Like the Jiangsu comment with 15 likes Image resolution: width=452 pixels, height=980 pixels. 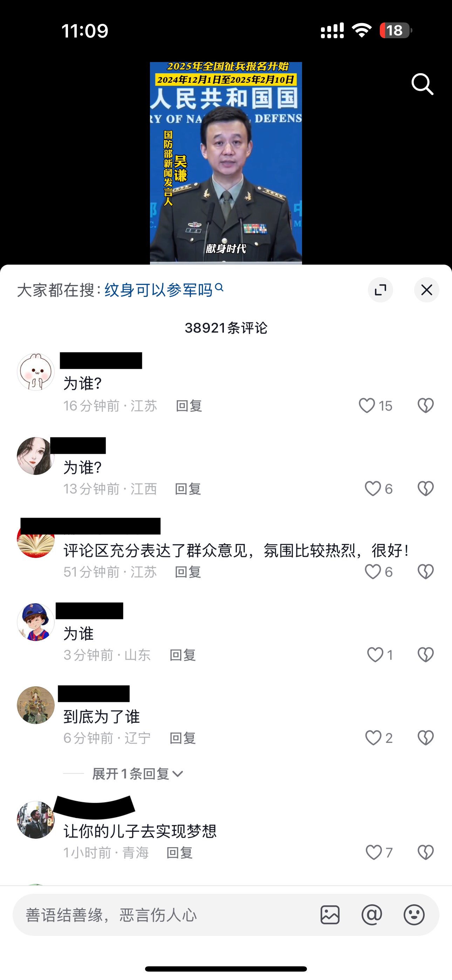[x=367, y=406]
